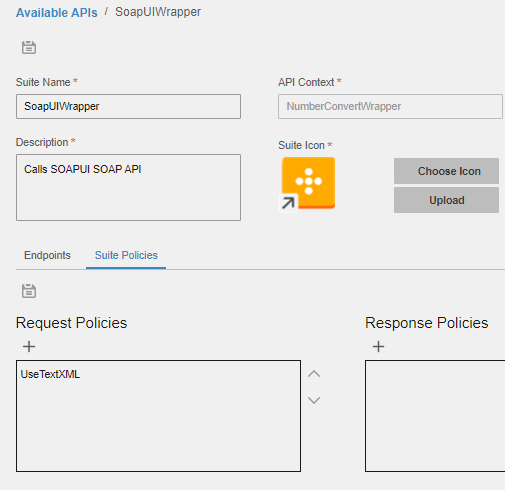
Task: Add a new Request Policy with plus icon
Action: point(29,347)
